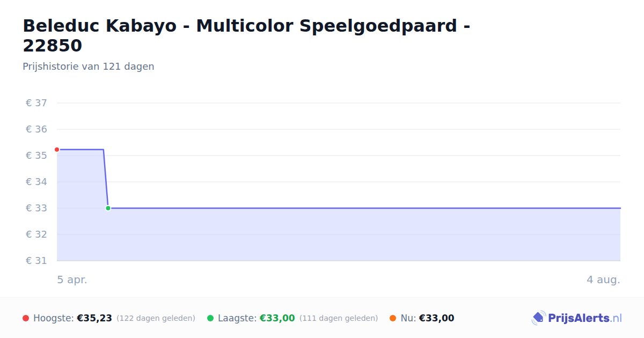This screenshot has width=644, height=338.
Task: Click the green legend dot beside Laagste
Action: (210, 318)
